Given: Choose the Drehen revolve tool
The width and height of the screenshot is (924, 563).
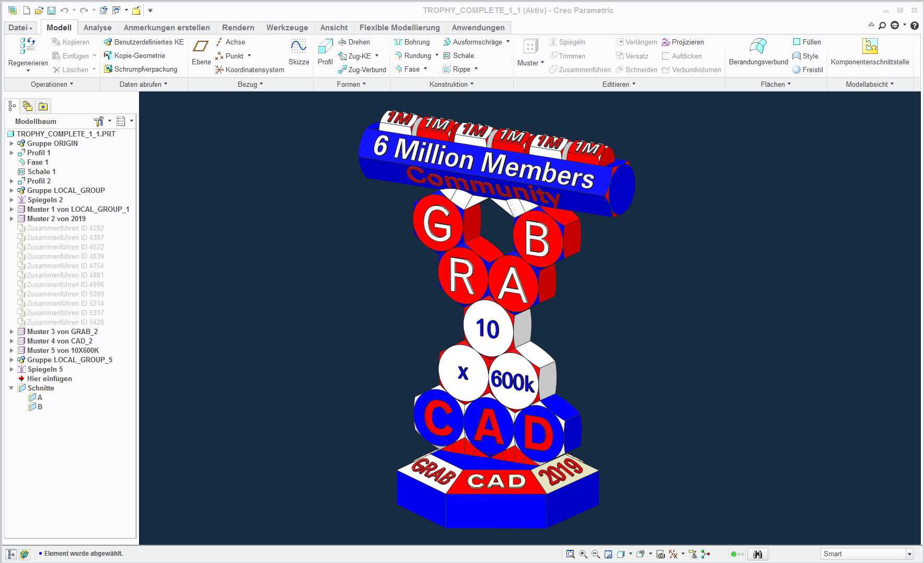Looking at the screenshot, I should coord(354,42).
